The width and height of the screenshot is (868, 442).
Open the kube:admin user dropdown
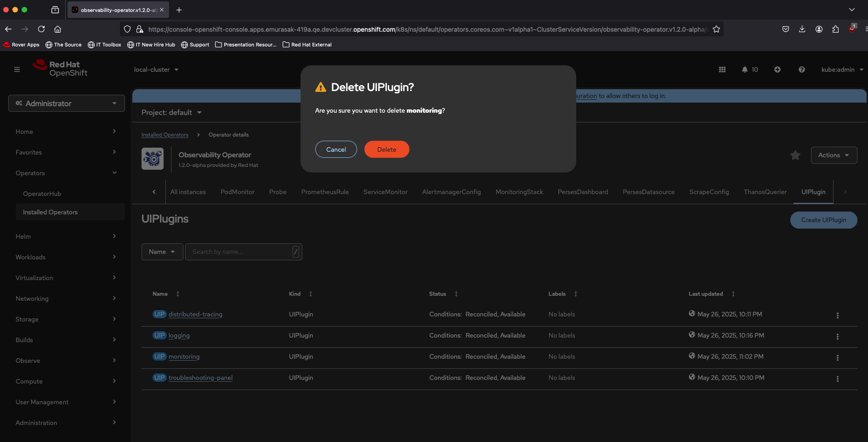point(842,69)
